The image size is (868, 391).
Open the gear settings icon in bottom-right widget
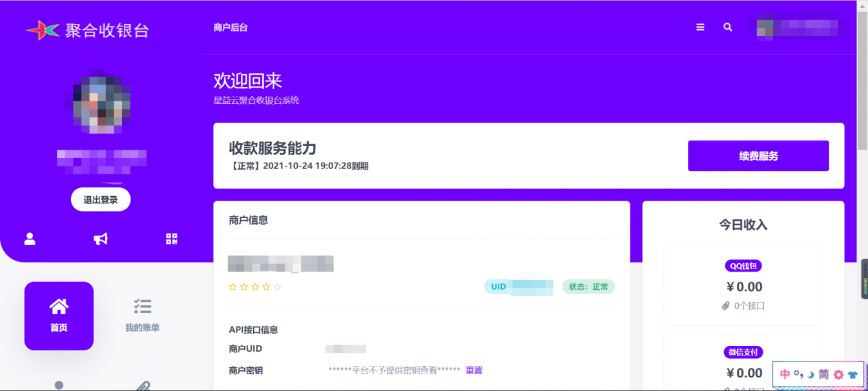coord(838,374)
